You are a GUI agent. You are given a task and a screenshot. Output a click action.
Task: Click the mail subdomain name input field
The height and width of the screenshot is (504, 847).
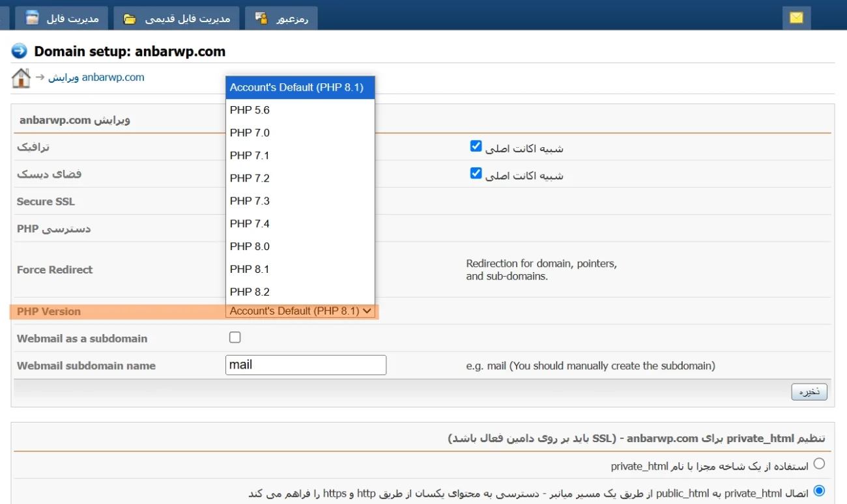[306, 365]
